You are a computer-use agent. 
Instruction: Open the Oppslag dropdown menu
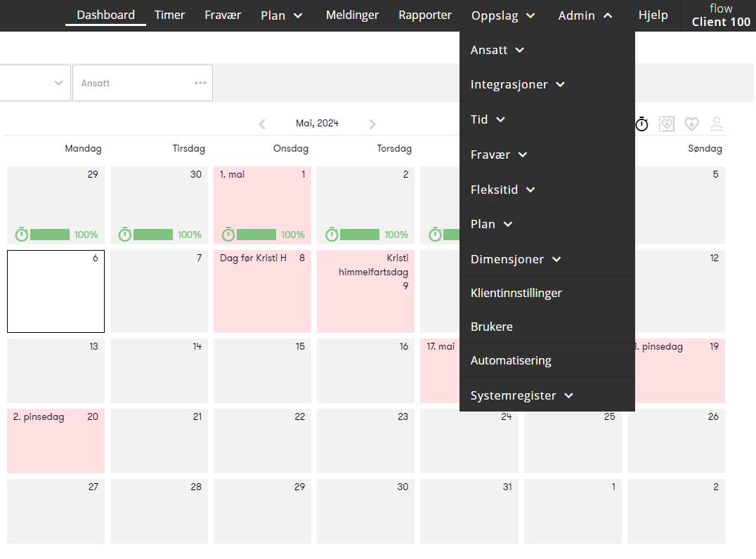(503, 15)
